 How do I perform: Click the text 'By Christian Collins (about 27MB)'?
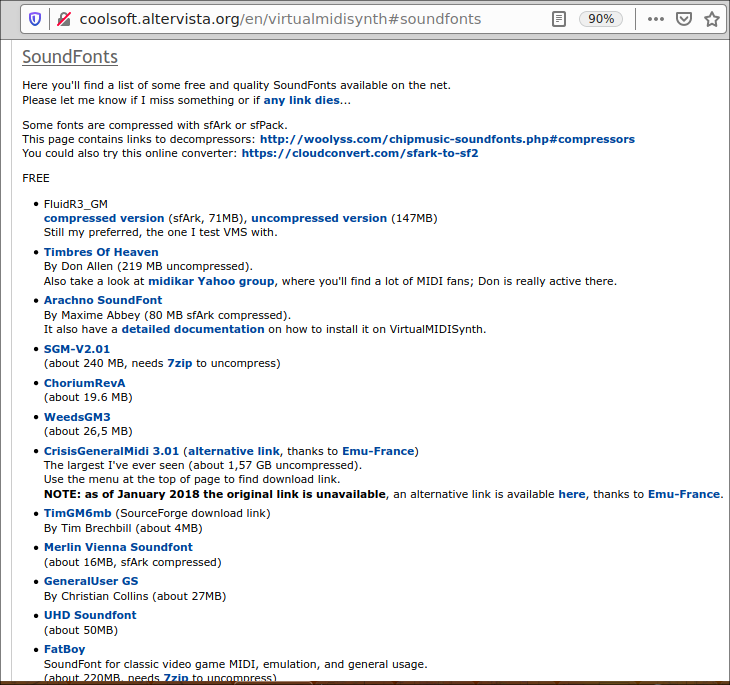coord(135,596)
